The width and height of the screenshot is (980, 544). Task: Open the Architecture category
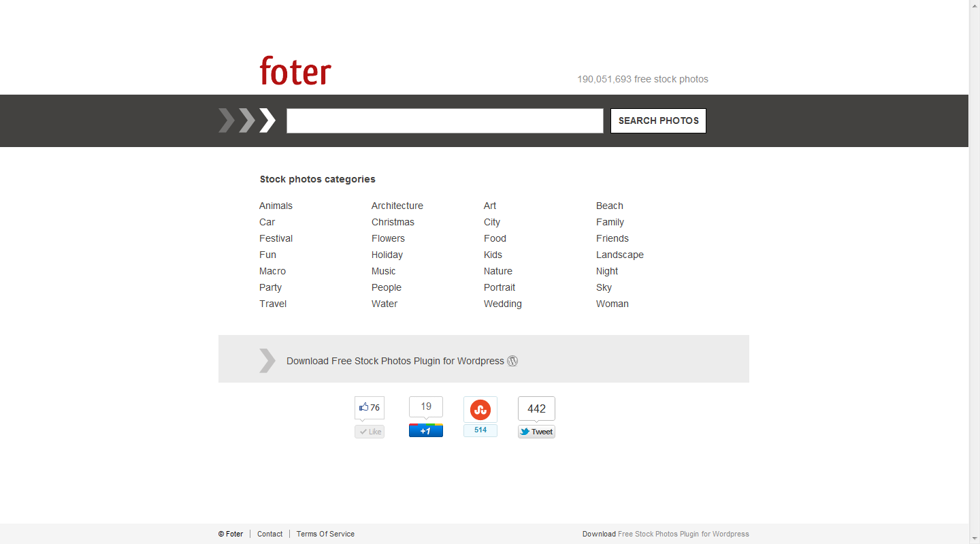tap(397, 206)
